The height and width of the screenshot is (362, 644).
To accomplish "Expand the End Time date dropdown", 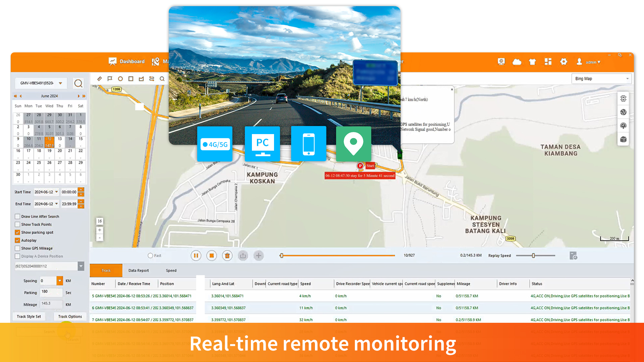I will (56, 204).
